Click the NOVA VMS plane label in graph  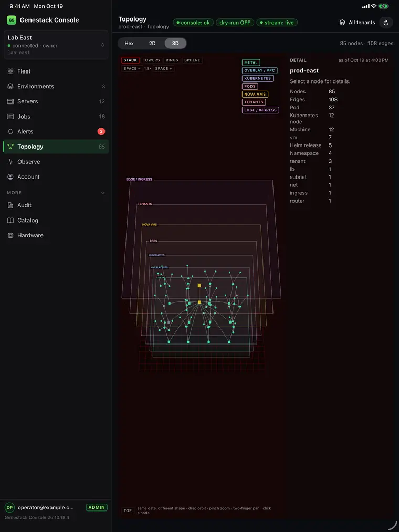pos(150,225)
